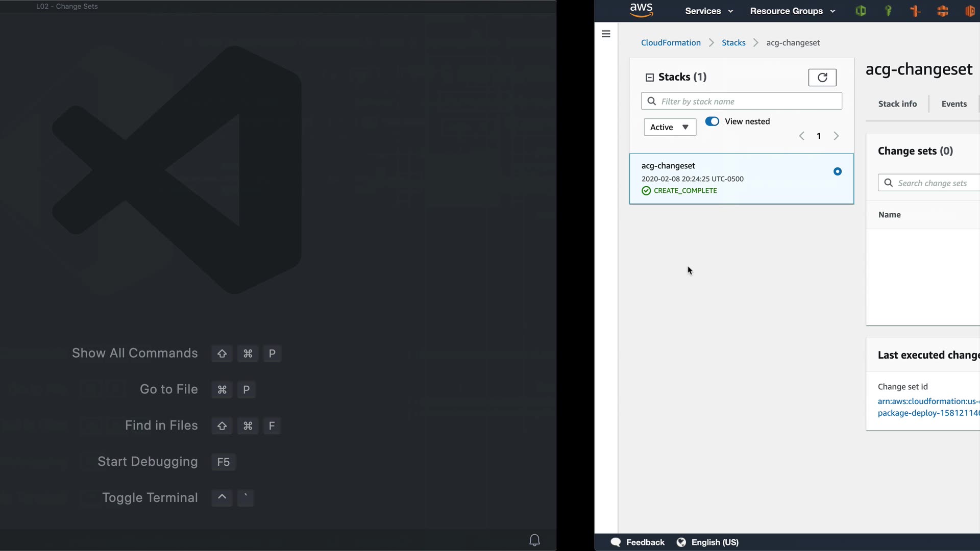Switch to the Stack info tab
The width and height of the screenshot is (980, 551).
tap(897, 104)
